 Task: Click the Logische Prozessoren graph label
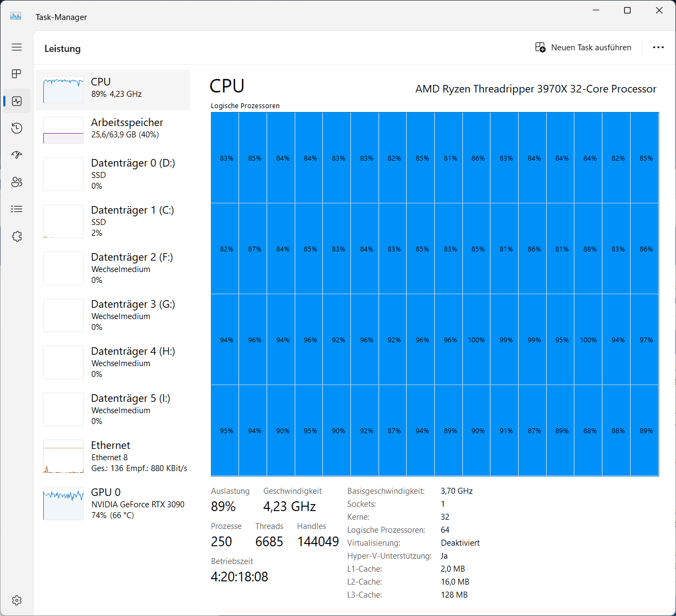pyautogui.click(x=245, y=106)
